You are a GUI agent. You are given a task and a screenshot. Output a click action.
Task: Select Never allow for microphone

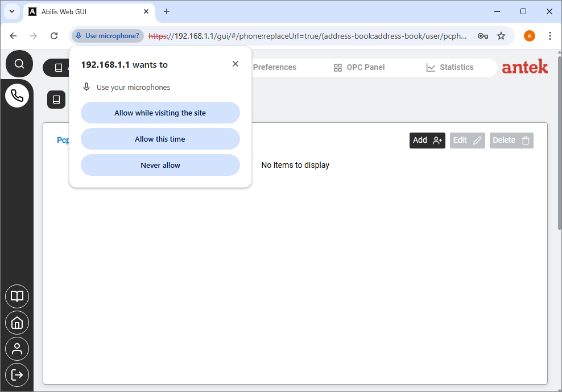(x=160, y=165)
